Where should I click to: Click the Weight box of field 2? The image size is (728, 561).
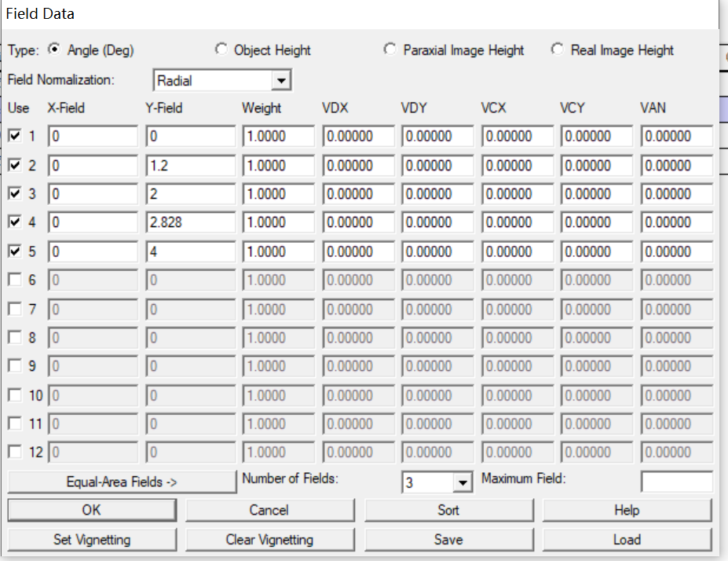279,165
